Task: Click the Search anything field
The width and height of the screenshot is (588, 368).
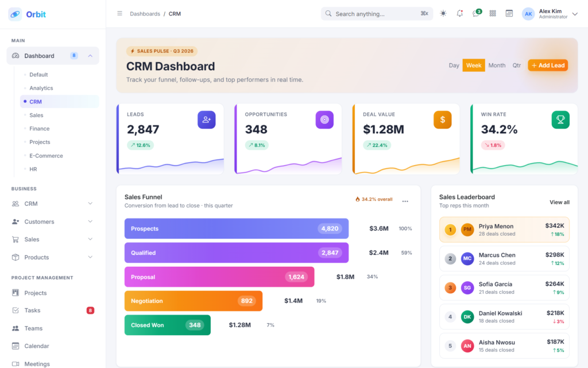Action: 377,14
